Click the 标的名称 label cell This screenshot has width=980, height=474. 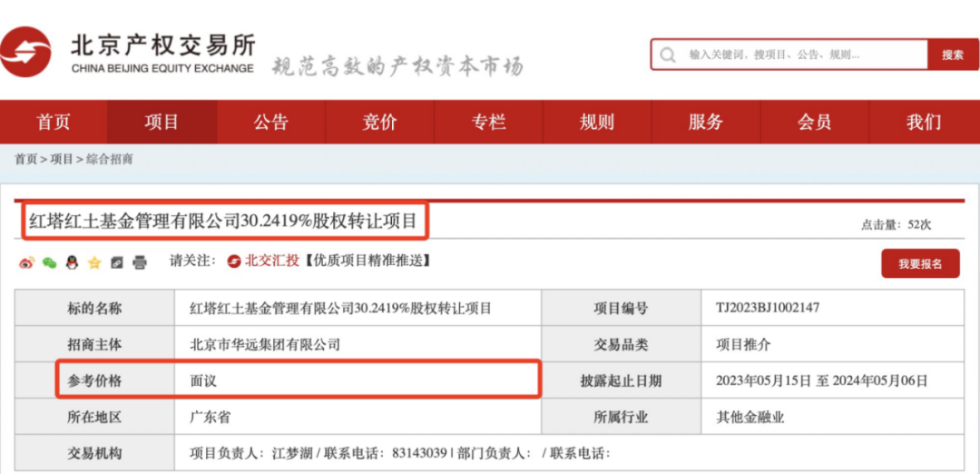coord(94,308)
